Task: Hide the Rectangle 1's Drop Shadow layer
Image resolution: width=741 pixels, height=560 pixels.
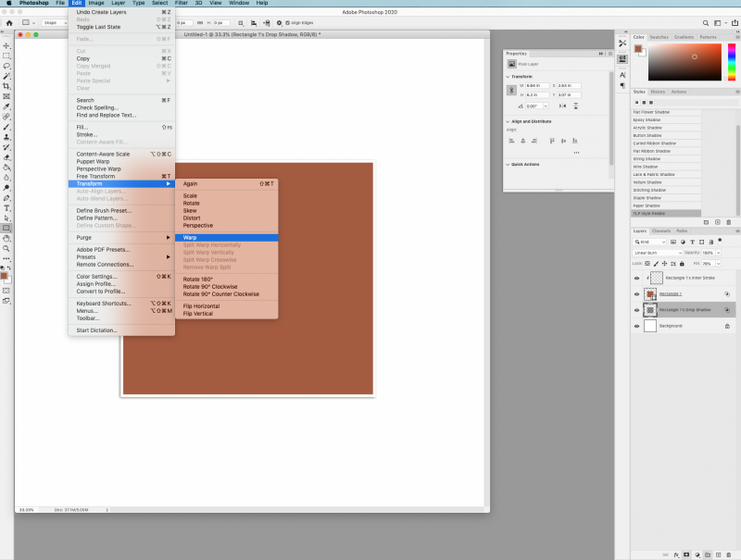Action: (636, 310)
